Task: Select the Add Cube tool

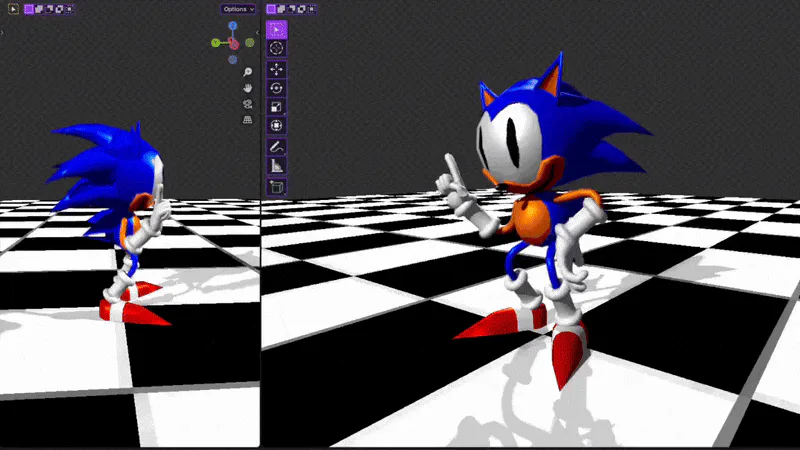Action: pyautogui.click(x=277, y=187)
